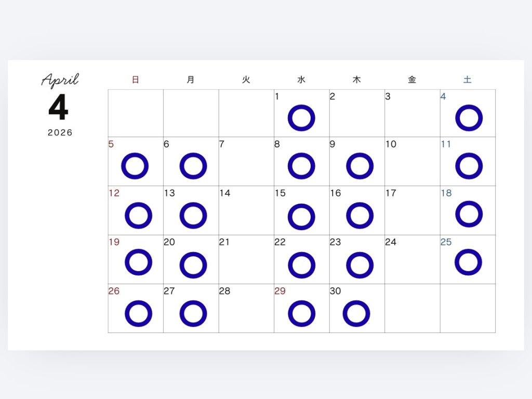This screenshot has height=399, width=532.
Task: Select the empty April 7 date cell
Action: (246, 162)
